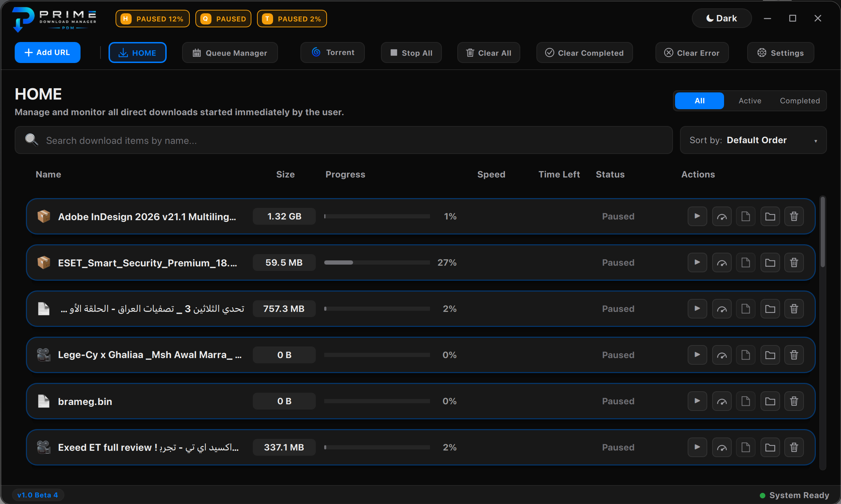Toggle the Dark theme switch
The height and width of the screenshot is (504, 841).
(x=722, y=18)
